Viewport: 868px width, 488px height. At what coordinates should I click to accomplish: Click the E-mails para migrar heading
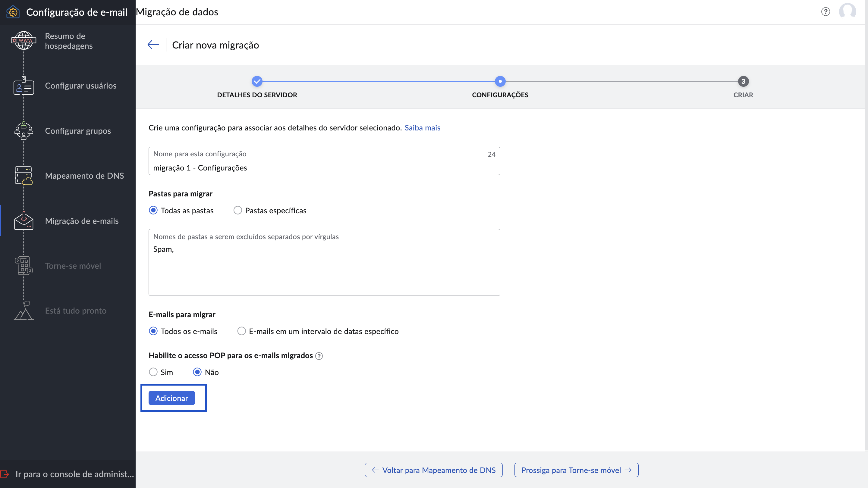pos(182,314)
